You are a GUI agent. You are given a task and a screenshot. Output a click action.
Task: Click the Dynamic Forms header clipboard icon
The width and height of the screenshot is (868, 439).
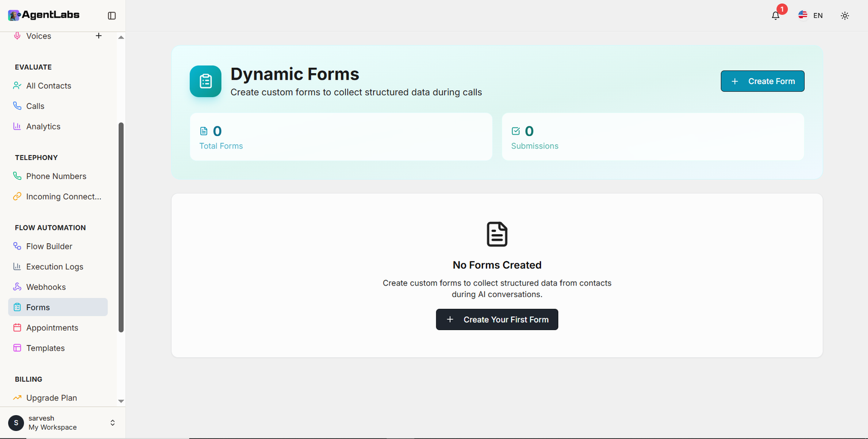point(206,81)
